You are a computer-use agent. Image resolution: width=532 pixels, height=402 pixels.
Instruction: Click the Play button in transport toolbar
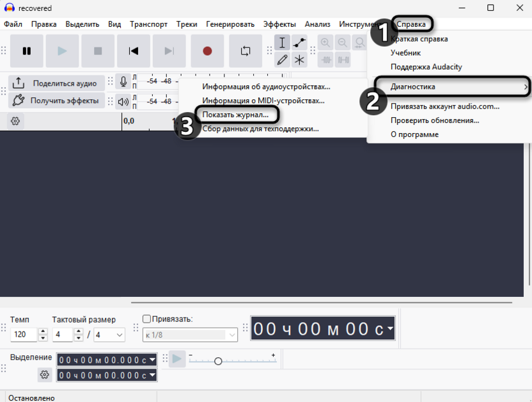click(x=62, y=51)
